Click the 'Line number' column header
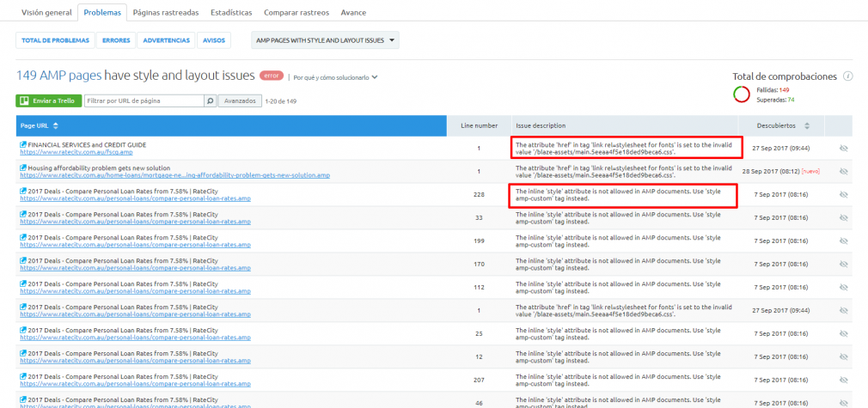This screenshot has height=408, width=868. pyautogui.click(x=480, y=126)
